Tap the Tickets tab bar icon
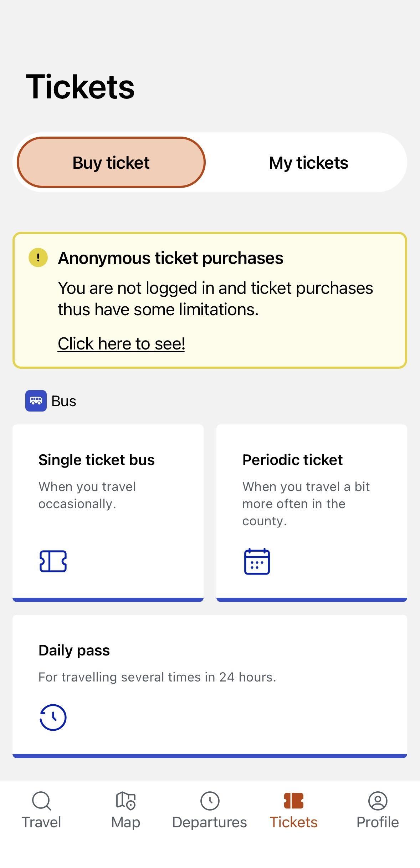The width and height of the screenshot is (420, 868). click(293, 801)
